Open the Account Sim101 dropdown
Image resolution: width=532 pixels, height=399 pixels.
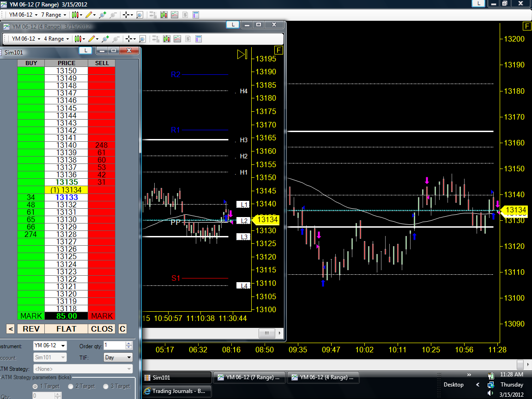(50, 357)
